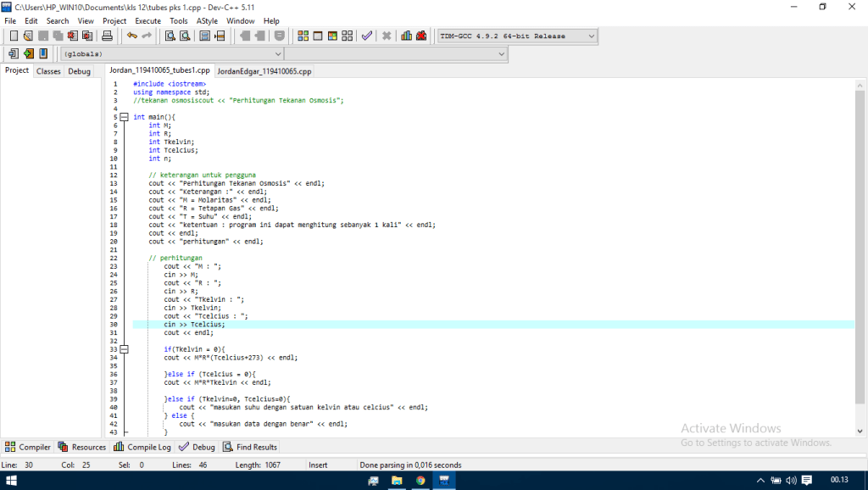Collapse the if(Tkelvin = 0) code block
The height and width of the screenshot is (490, 868).
pyautogui.click(x=124, y=349)
